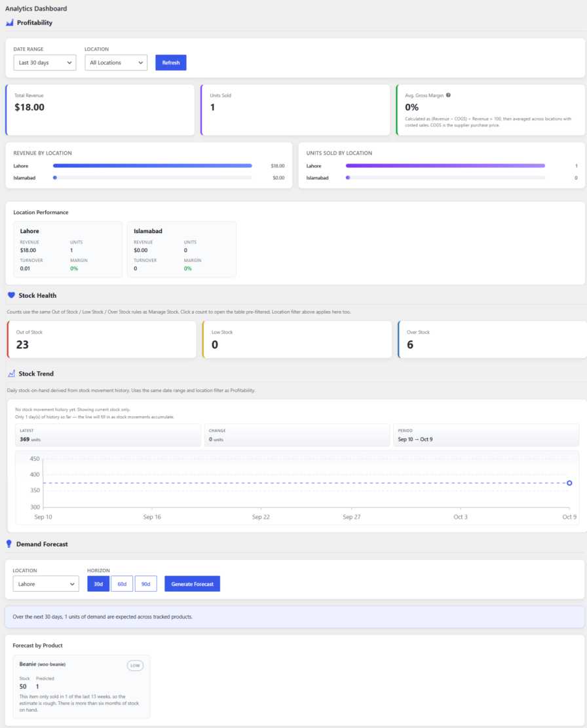Click the Oct 9 data point on chart
Viewport: 587px width, 728px height.
(569, 483)
